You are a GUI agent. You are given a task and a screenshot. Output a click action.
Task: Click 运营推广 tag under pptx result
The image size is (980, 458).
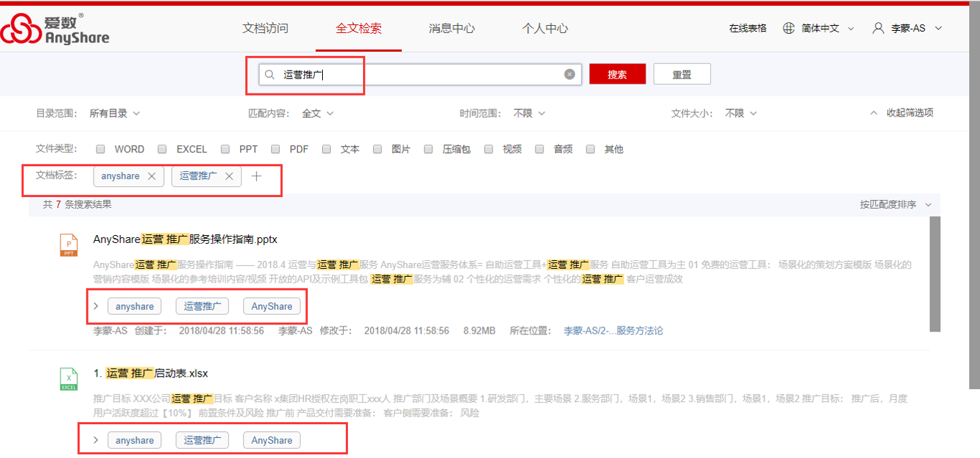(202, 306)
